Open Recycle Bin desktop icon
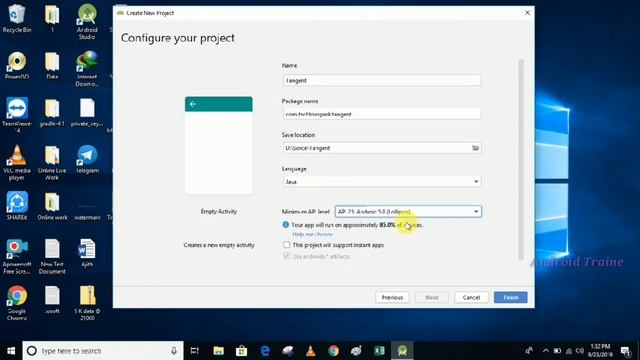The width and height of the screenshot is (640, 360). tap(17, 18)
